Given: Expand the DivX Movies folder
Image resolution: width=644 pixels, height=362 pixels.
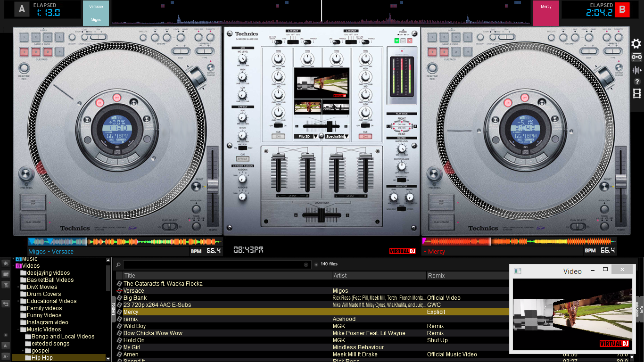Looking at the screenshot, I should [19, 287].
